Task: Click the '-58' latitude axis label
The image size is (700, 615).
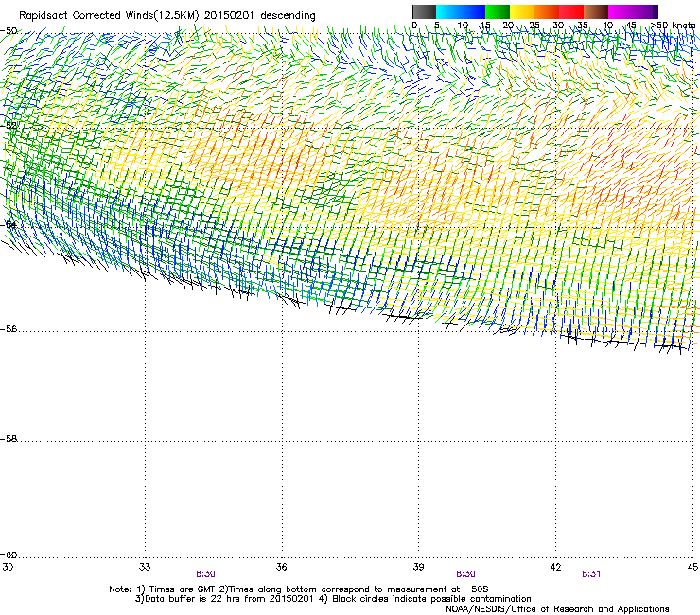Action: 9,439
